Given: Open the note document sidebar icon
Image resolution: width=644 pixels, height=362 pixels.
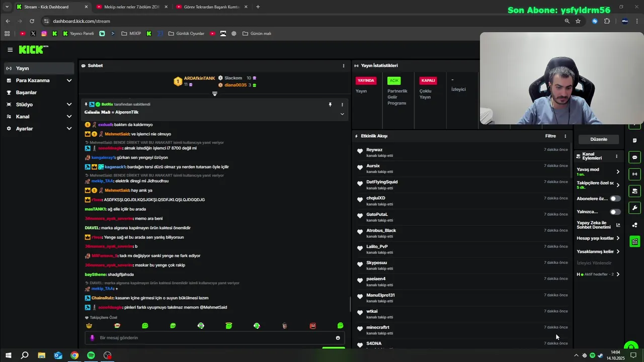Looking at the screenshot, I should tap(635, 140).
